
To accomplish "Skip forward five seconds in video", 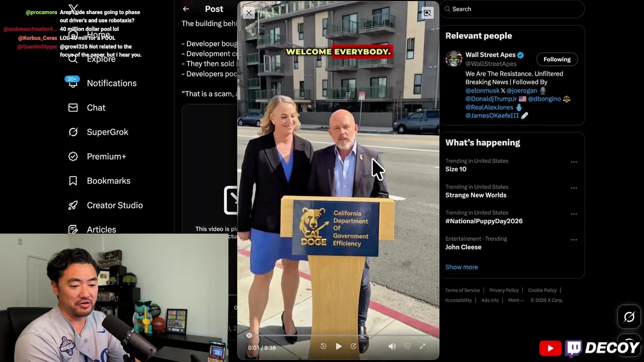I will point(354,346).
